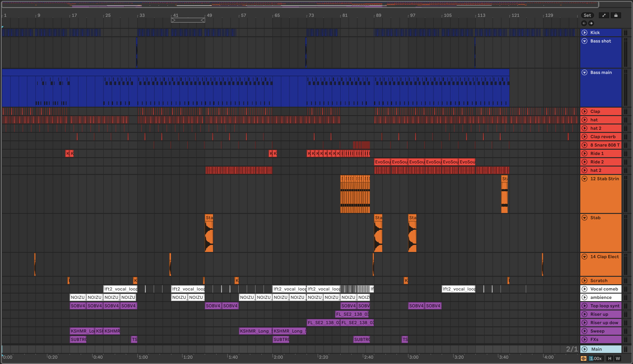The height and width of the screenshot is (364, 633).
Task: Select the 8 Snare 808 T track name
Action: click(605, 145)
